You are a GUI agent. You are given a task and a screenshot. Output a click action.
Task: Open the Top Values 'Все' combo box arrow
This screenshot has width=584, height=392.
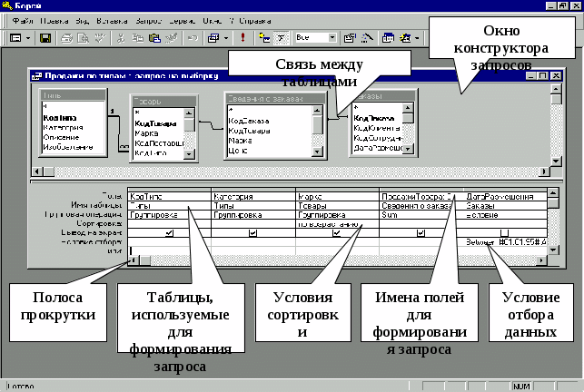coord(332,37)
